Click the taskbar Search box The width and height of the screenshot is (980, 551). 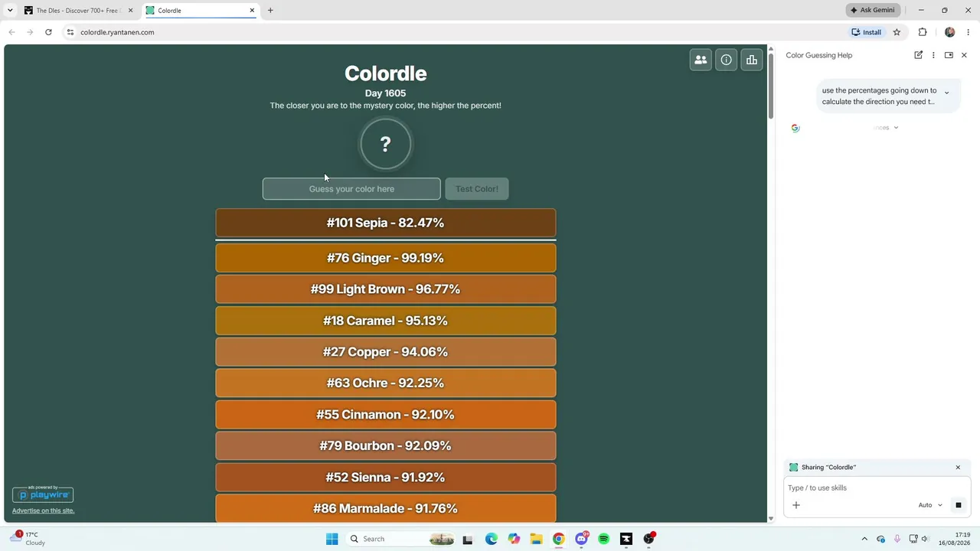(400, 539)
